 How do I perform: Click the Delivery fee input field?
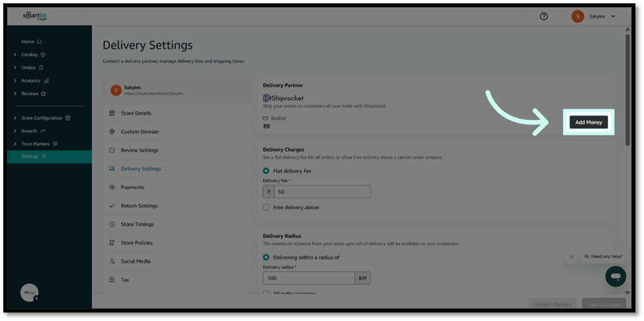[x=322, y=192]
